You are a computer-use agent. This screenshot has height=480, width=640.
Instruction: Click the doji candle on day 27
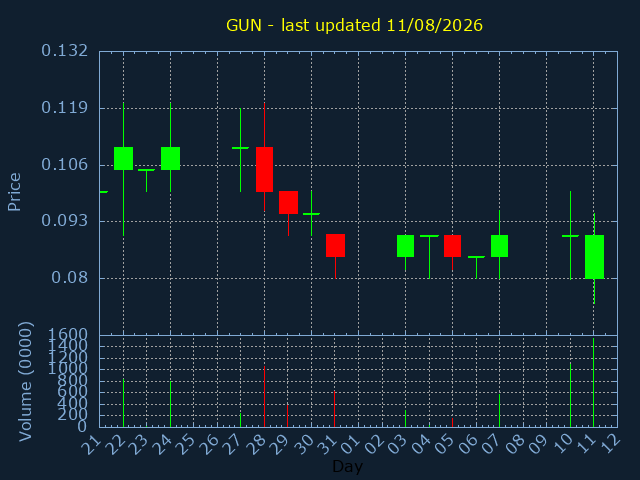tap(240, 148)
